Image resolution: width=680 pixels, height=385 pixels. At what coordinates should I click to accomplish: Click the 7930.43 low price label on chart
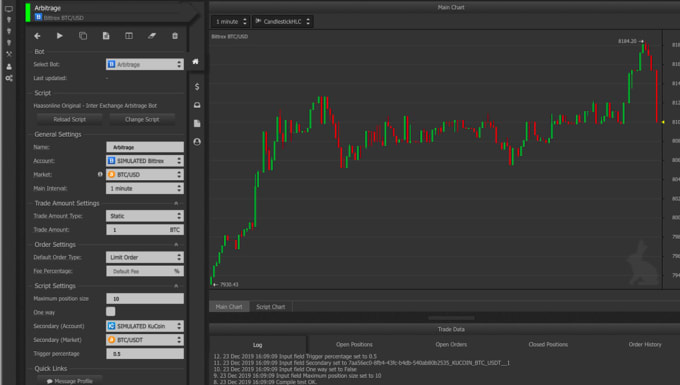(x=229, y=284)
